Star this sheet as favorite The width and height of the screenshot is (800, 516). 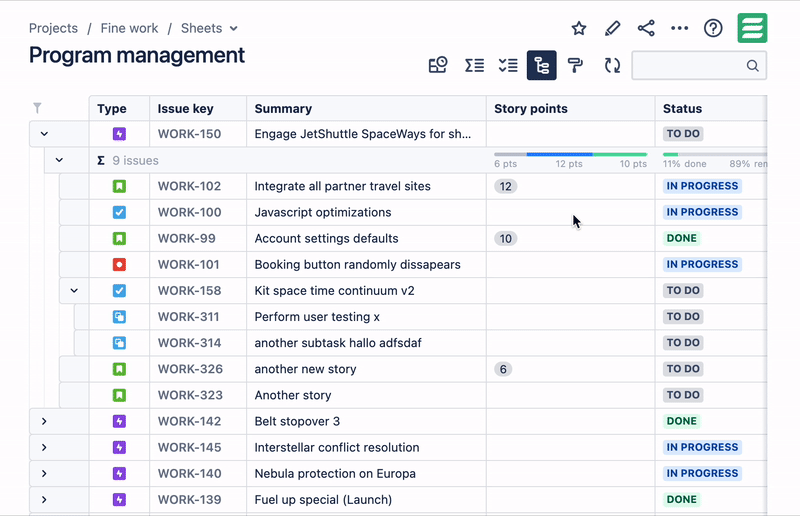[x=579, y=28]
